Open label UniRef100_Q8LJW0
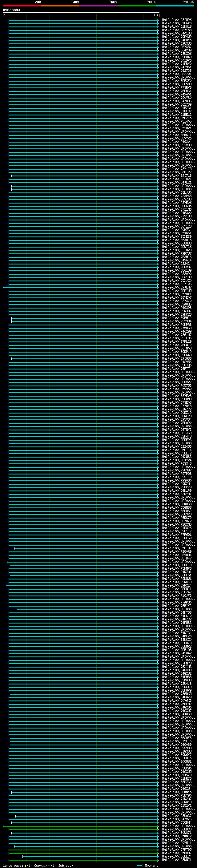 (176, 193)
